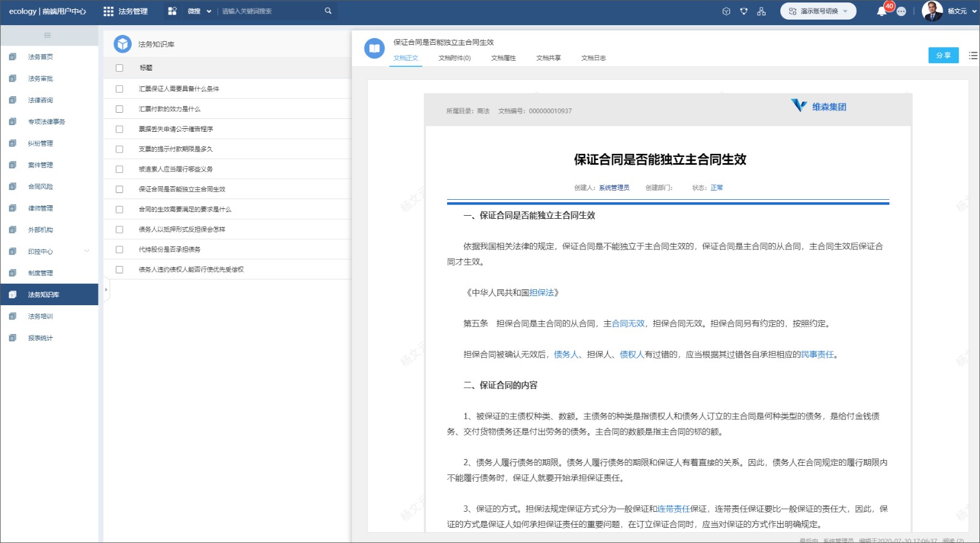The image size is (980, 543).
Task: Click the blue 法务知识库 cube icon
Action: click(123, 44)
